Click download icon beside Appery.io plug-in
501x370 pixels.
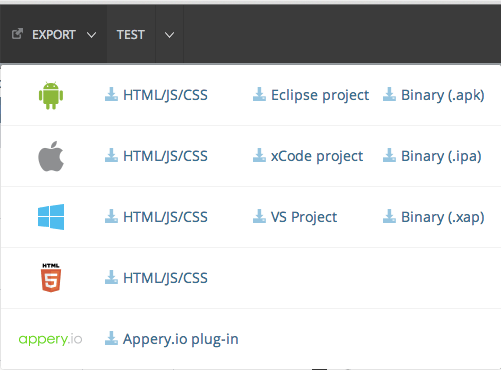tap(111, 338)
